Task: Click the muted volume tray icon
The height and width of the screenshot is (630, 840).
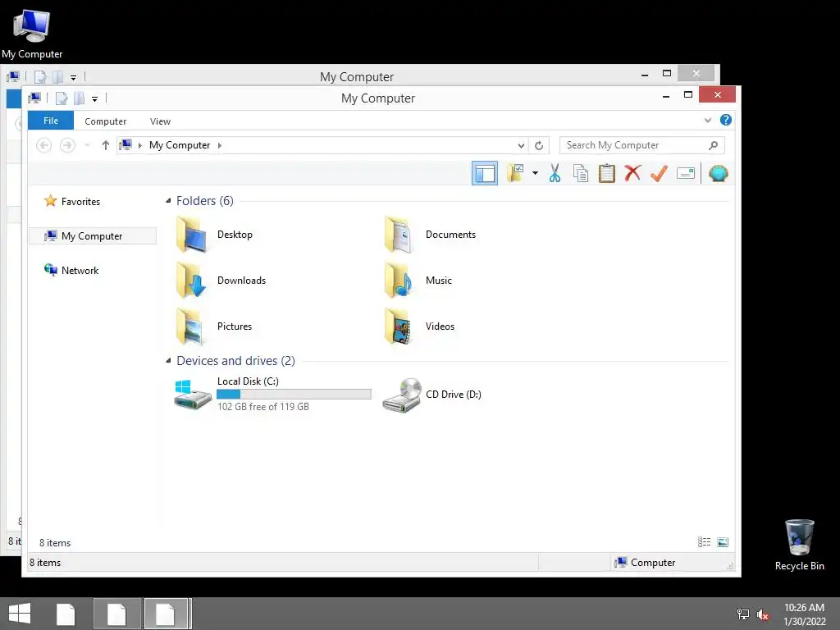Action: pyautogui.click(x=763, y=614)
